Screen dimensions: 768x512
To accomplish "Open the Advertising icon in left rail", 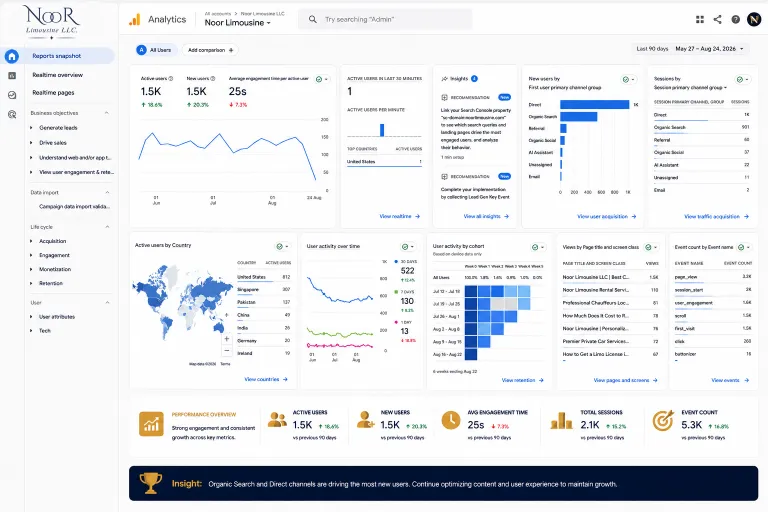I will [12, 115].
